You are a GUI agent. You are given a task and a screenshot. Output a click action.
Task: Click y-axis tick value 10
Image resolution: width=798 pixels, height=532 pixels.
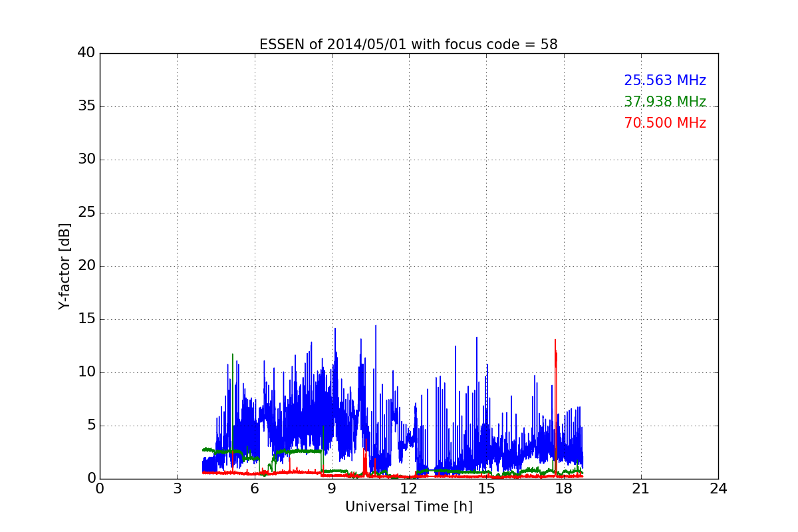86,372
